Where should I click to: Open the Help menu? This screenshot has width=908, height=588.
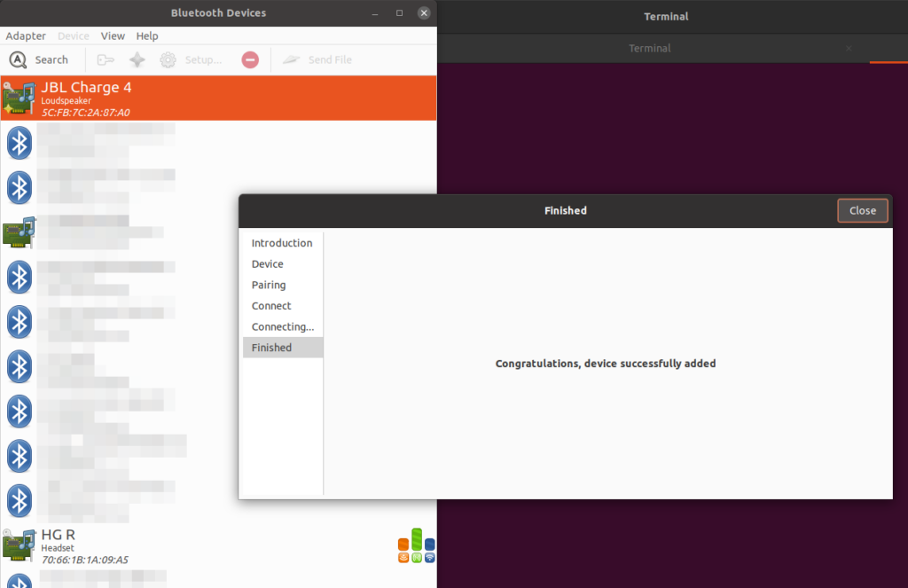pyautogui.click(x=147, y=35)
